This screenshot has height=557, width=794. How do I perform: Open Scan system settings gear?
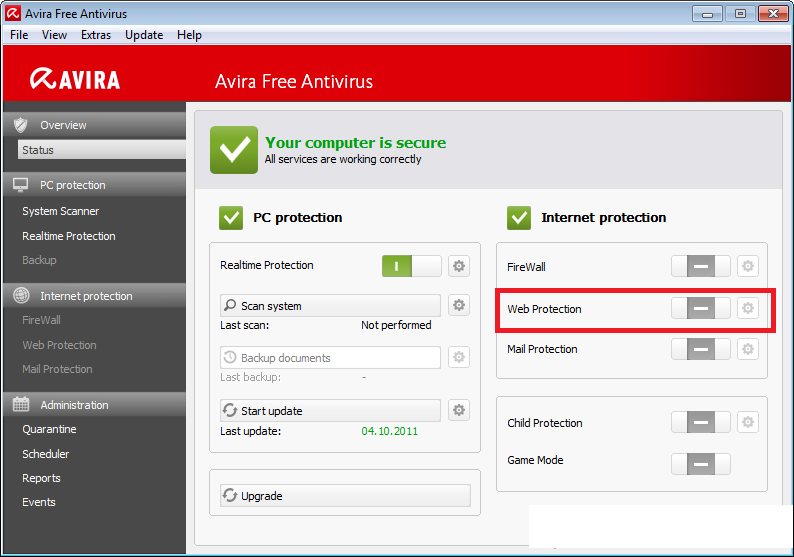[x=459, y=305]
